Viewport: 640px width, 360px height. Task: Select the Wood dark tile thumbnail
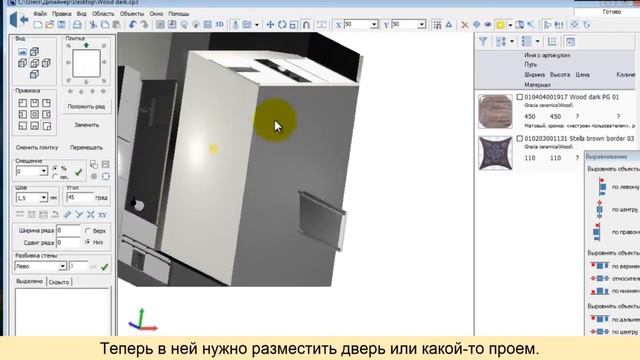pos(495,111)
